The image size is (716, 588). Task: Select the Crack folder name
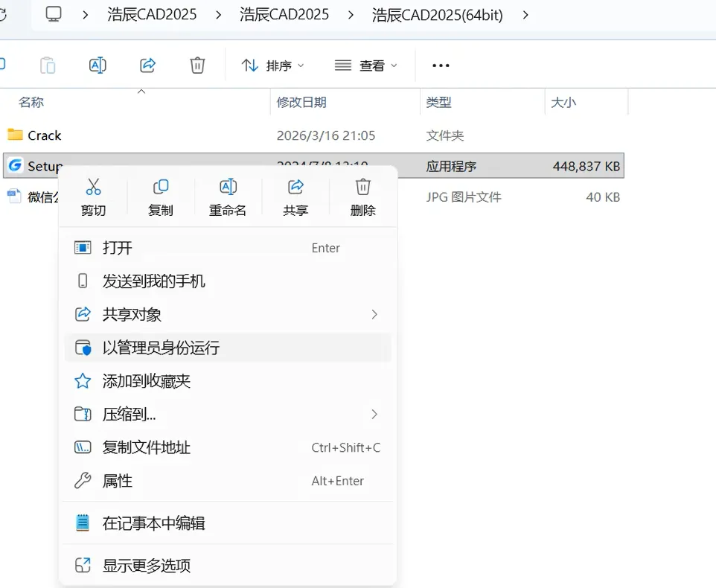point(45,135)
